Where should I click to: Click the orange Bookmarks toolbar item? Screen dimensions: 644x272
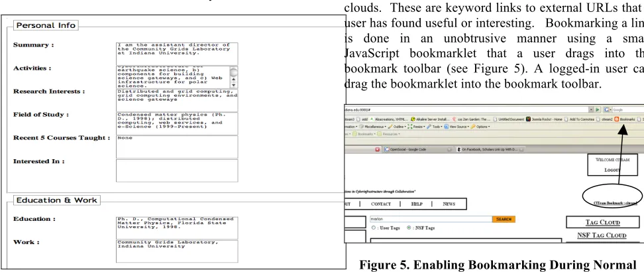625,119
